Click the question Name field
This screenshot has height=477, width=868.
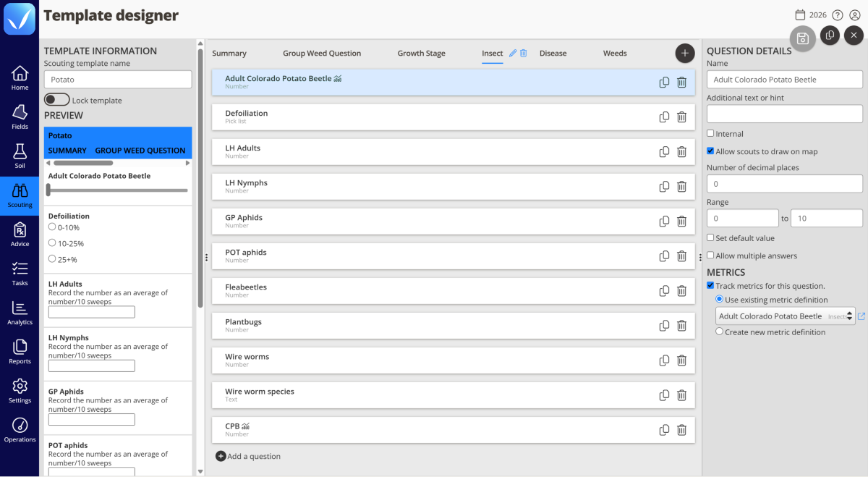click(x=785, y=80)
